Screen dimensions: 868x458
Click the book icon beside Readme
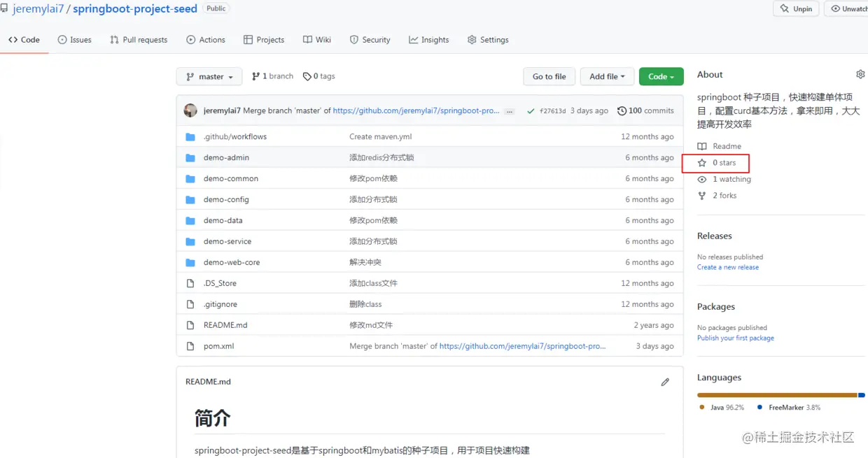click(702, 146)
